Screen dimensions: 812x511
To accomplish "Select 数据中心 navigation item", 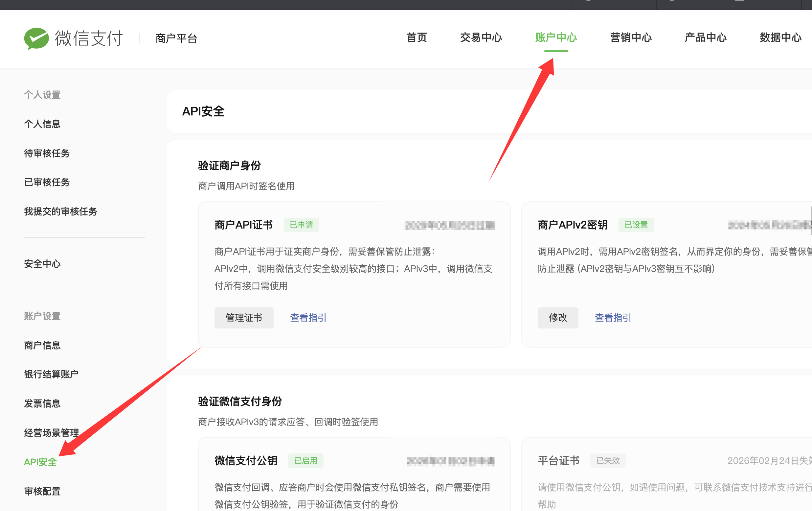I will pos(780,37).
